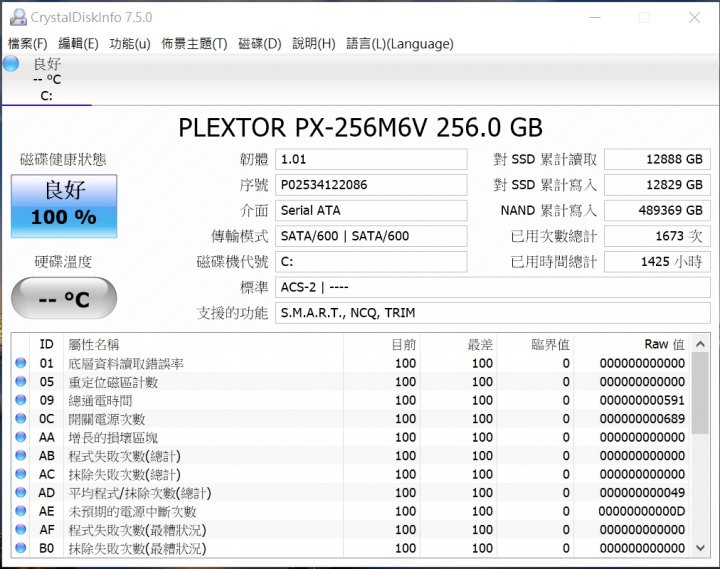Screen dimensions: 720x569
Task: Click status icon of row 05 重定位磁區計數
Action: coord(21,381)
